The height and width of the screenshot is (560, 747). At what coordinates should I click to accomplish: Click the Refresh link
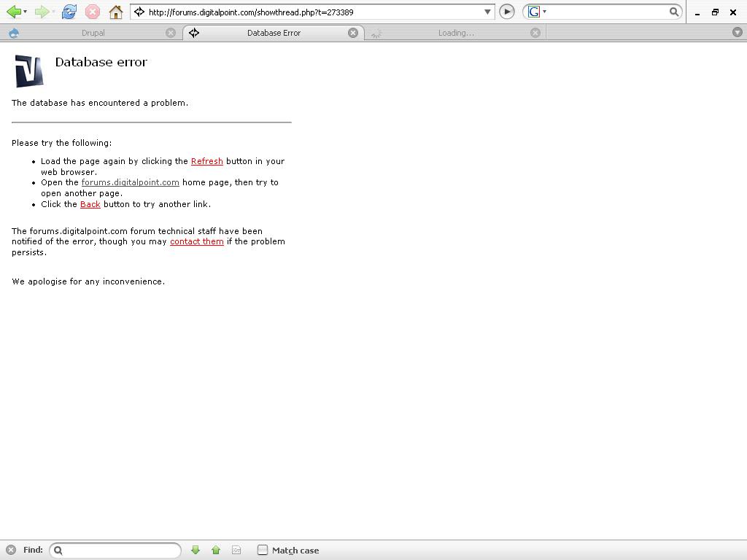(x=206, y=161)
